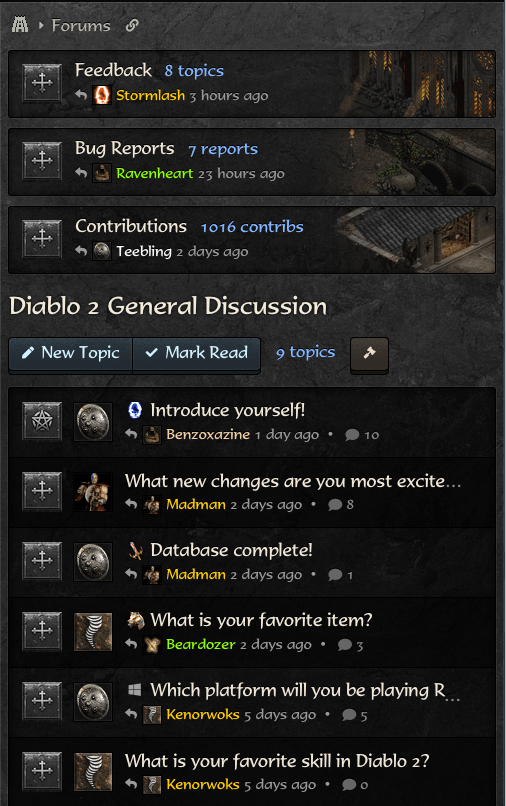Click the tornado thumbnail for favorite item topic
506x806 pixels.
pos(93,632)
